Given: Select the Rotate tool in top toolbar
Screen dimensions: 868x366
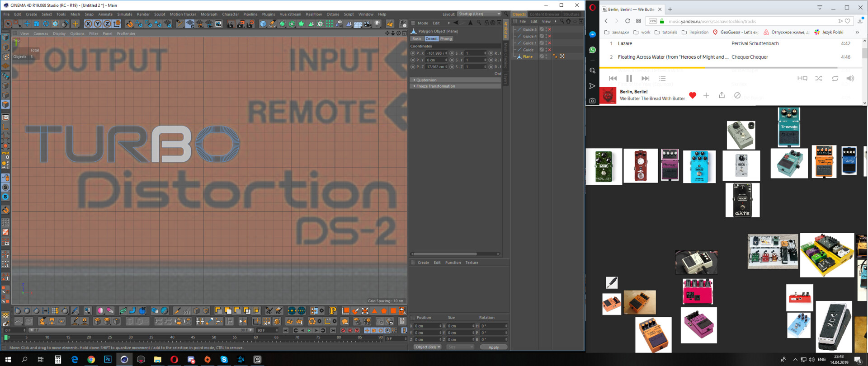Looking at the screenshot, I should tap(46, 23).
